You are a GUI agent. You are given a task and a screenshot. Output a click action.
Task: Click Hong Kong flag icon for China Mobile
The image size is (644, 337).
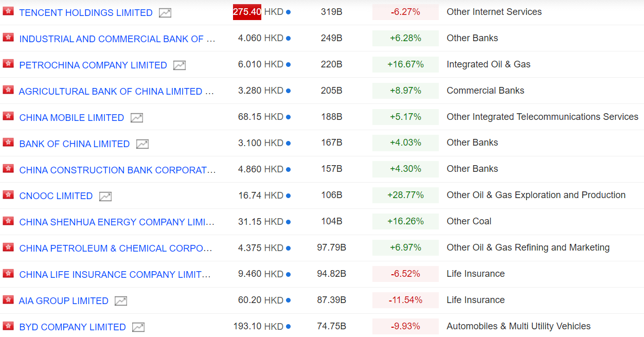pyautogui.click(x=8, y=116)
